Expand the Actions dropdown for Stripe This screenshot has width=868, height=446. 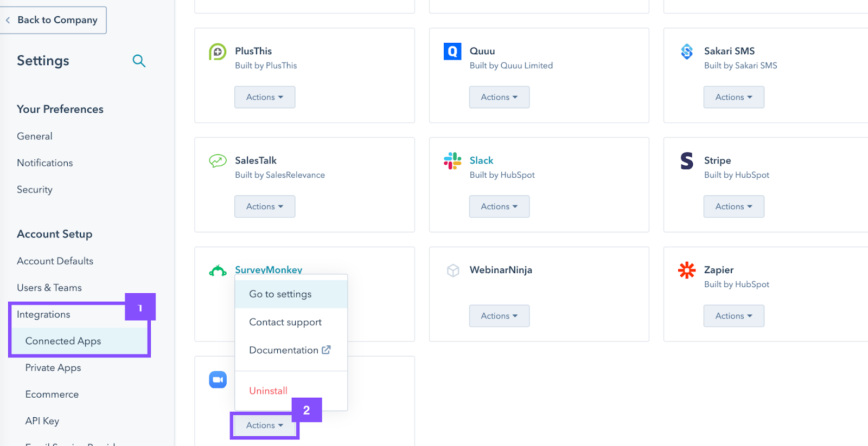[x=734, y=206]
